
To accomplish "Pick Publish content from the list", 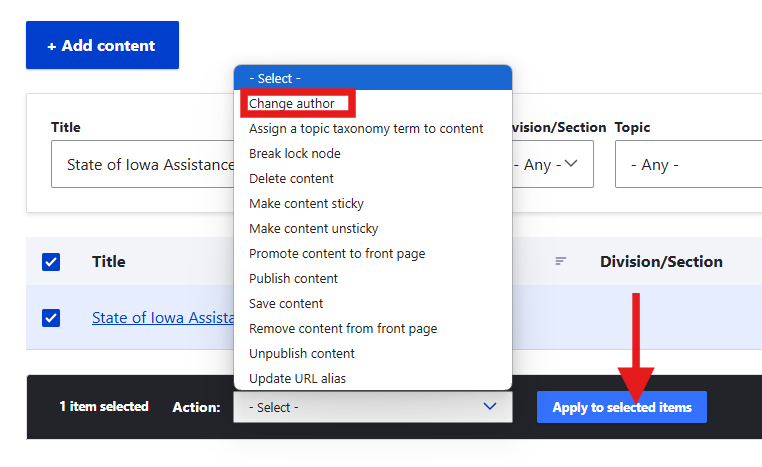I will 293,279.
